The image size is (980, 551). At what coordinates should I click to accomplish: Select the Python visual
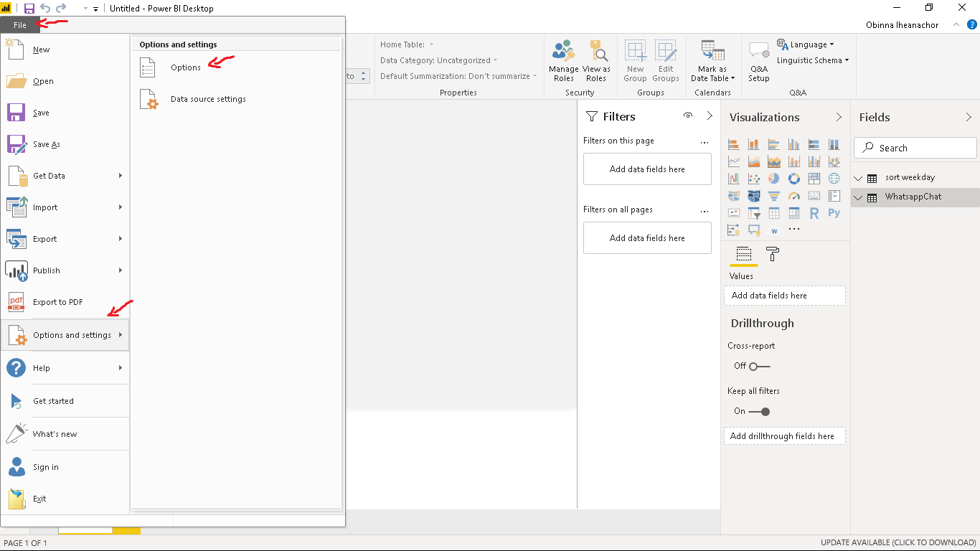[x=834, y=213]
